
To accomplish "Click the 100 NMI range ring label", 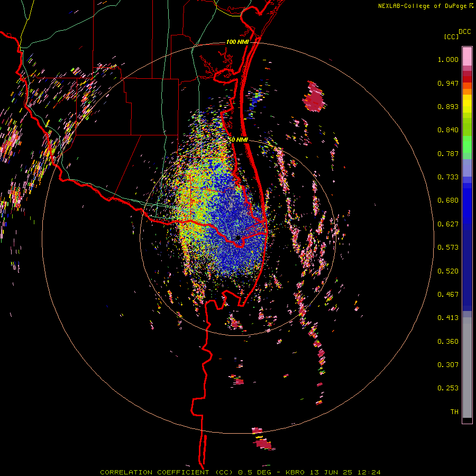I will (x=237, y=42).
